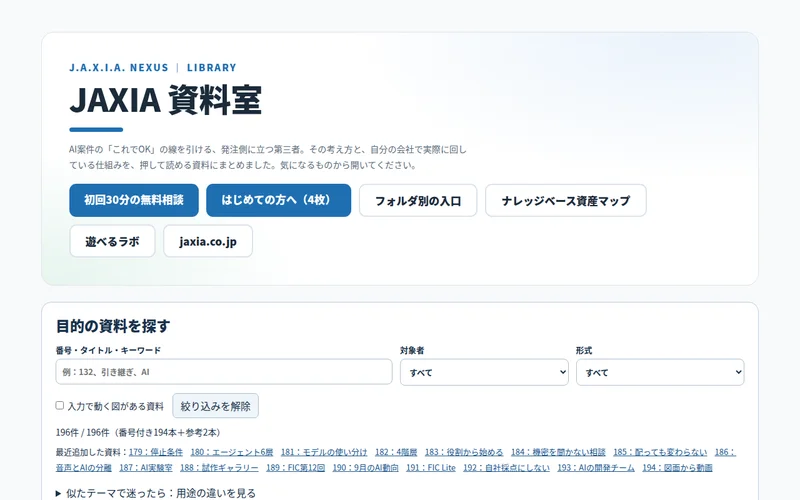This screenshot has height=500, width=800.
Task: Click the JAXIA 資料室 heading
Action: [166, 99]
